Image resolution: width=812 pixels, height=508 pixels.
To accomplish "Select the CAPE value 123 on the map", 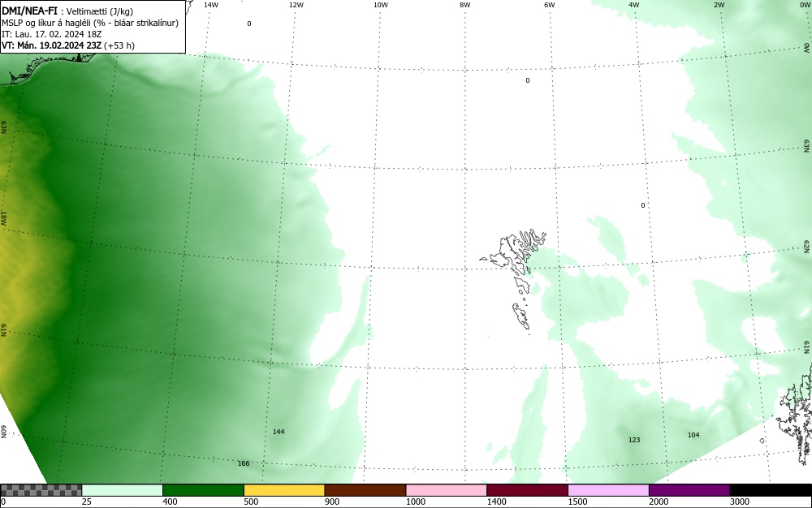I will [634, 440].
